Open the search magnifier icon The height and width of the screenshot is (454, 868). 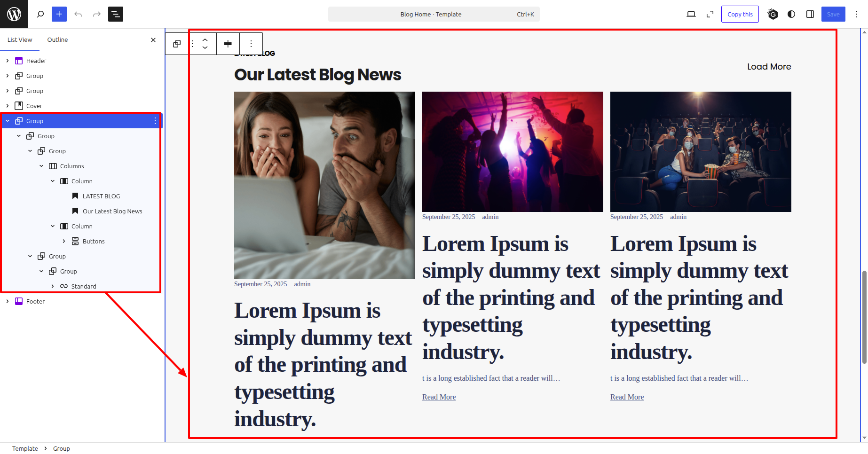[40, 14]
